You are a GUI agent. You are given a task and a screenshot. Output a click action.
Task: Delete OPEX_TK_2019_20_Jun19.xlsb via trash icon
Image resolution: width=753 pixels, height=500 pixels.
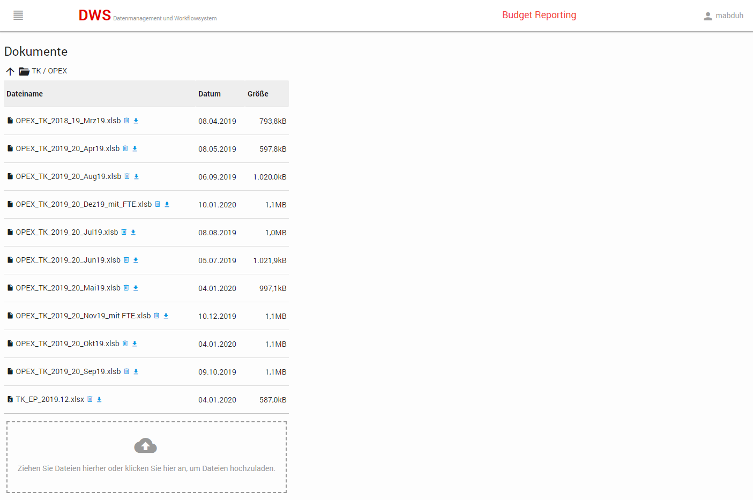click(x=126, y=260)
